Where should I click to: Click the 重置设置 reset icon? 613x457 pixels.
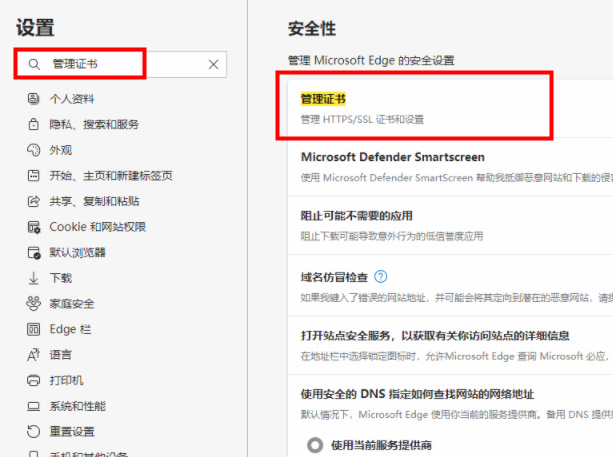(34, 432)
